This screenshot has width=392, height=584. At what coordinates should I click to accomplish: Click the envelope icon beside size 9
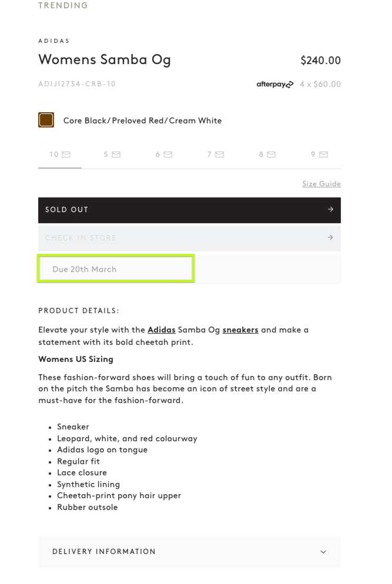coord(323,154)
